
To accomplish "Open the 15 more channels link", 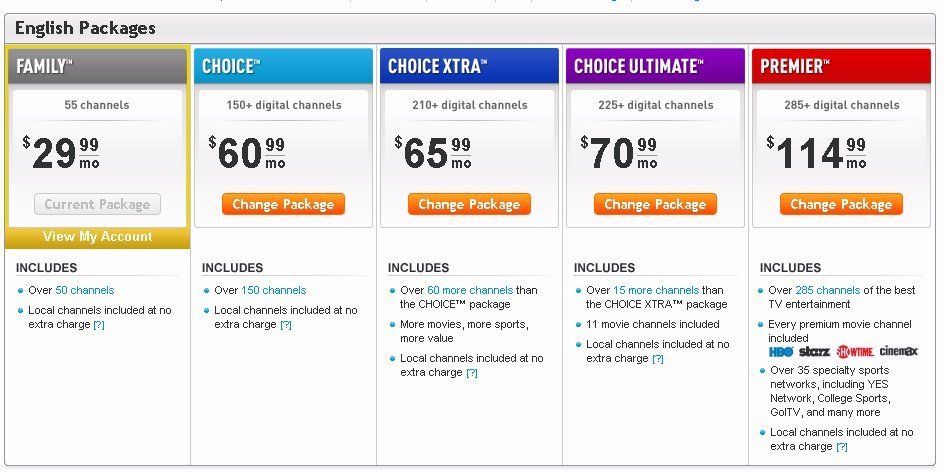I will (656, 290).
